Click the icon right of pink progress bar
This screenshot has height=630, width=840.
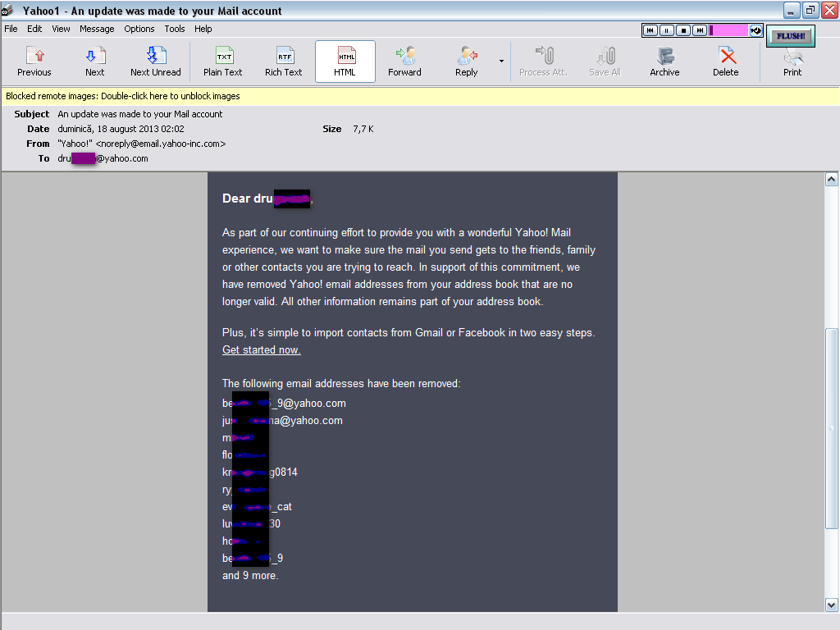click(x=756, y=30)
